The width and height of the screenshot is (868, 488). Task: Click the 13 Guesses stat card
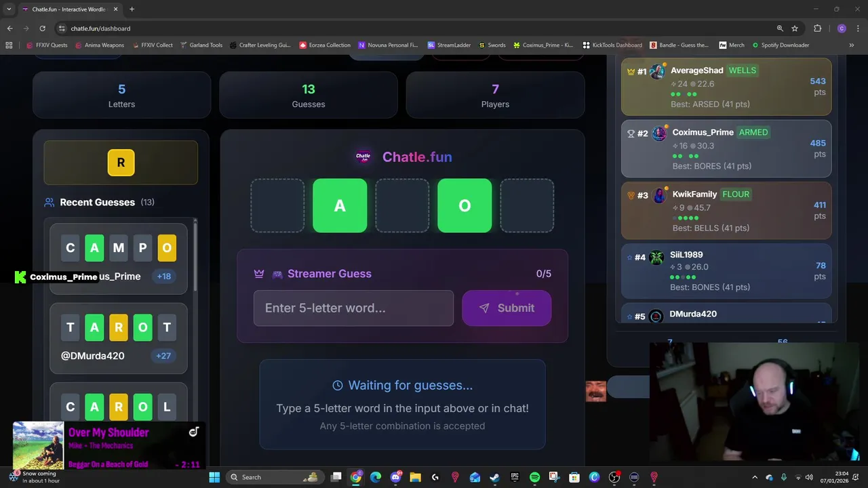[309, 96]
